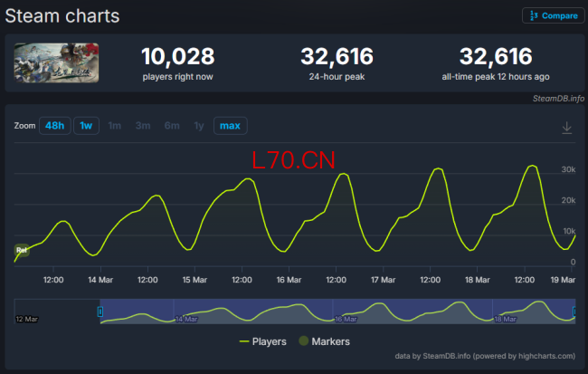Grab the right navigator range handle
This screenshot has width=588, height=374.
tap(574, 312)
